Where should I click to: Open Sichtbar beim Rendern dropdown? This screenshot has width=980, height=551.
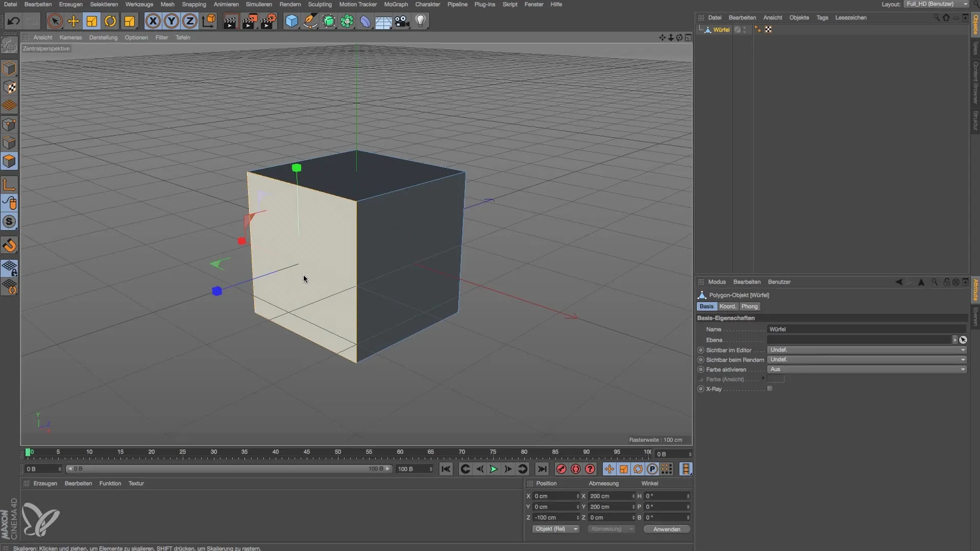pyautogui.click(x=867, y=360)
